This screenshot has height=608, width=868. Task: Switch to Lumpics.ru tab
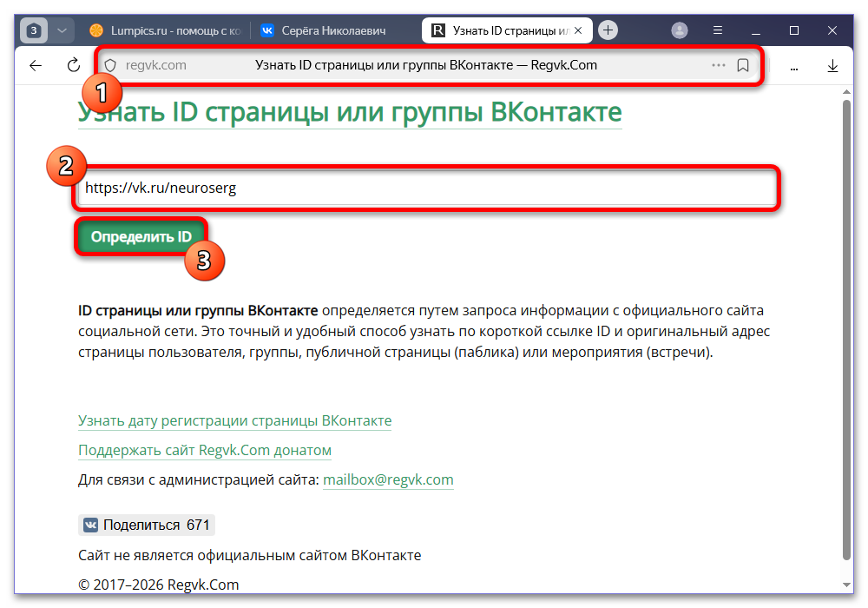[x=165, y=30]
